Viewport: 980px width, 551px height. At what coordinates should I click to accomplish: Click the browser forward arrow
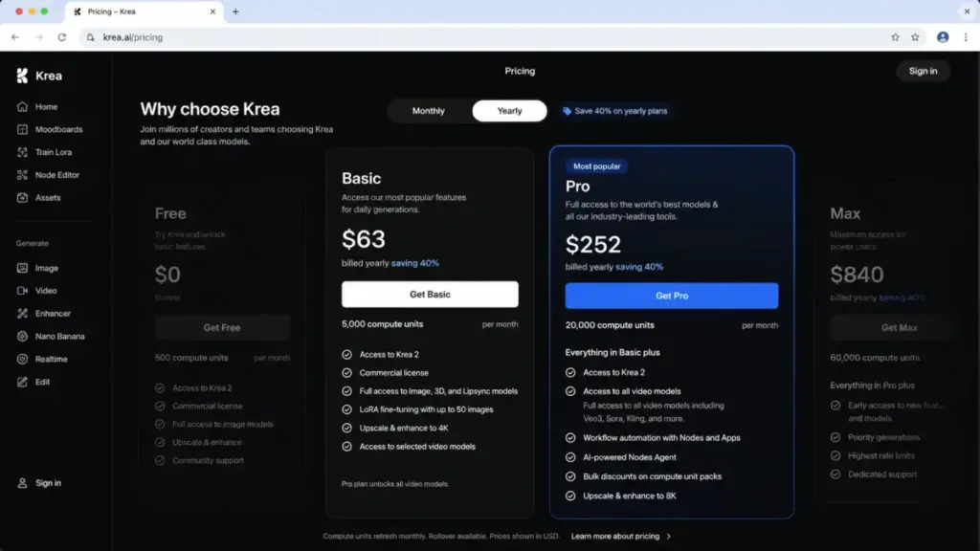pyautogui.click(x=38, y=37)
